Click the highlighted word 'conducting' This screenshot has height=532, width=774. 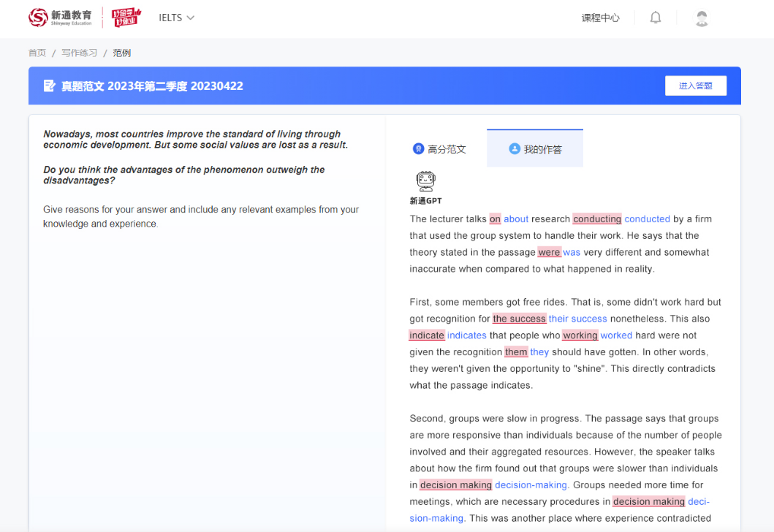click(x=597, y=218)
